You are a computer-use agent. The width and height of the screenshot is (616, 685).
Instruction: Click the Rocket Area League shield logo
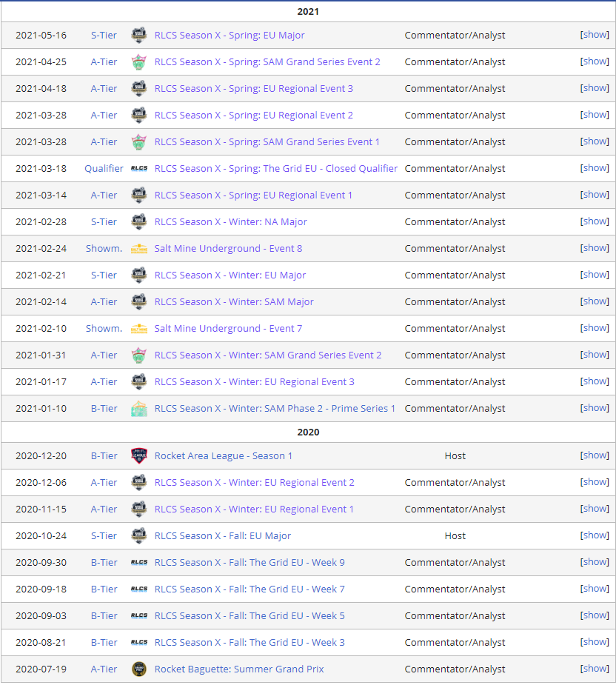pyautogui.click(x=139, y=456)
